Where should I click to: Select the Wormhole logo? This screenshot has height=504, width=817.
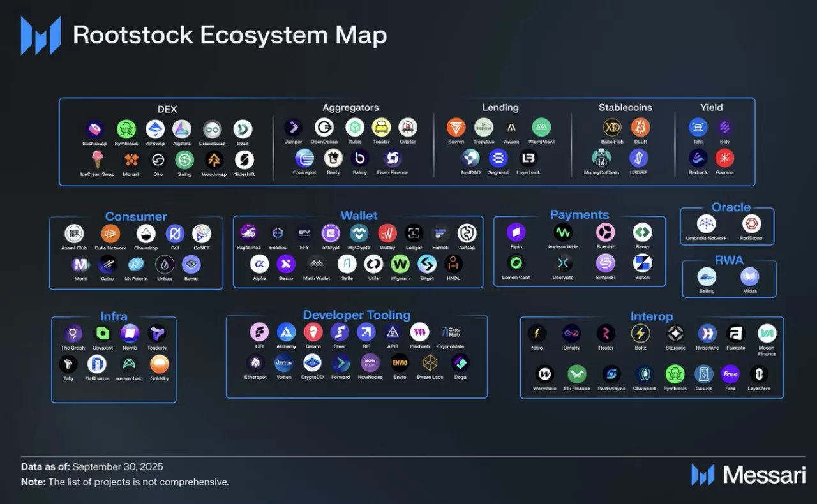544,373
